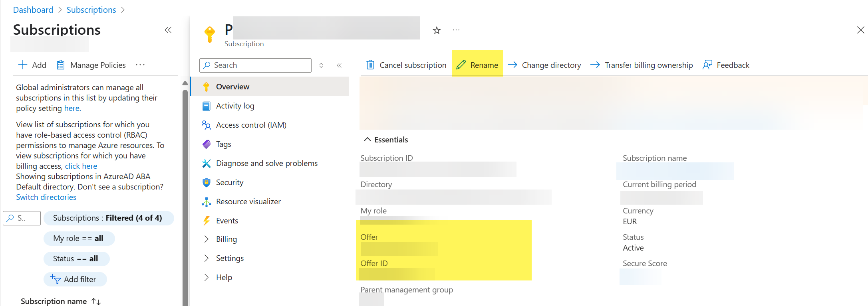
Task: Click the Switch directories link
Action: point(46,197)
